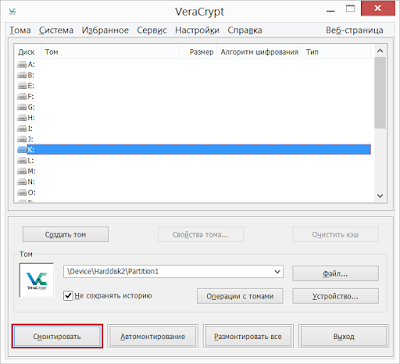
Task: Toggle the Не сохранять историю checkbox
Action: click(x=68, y=296)
